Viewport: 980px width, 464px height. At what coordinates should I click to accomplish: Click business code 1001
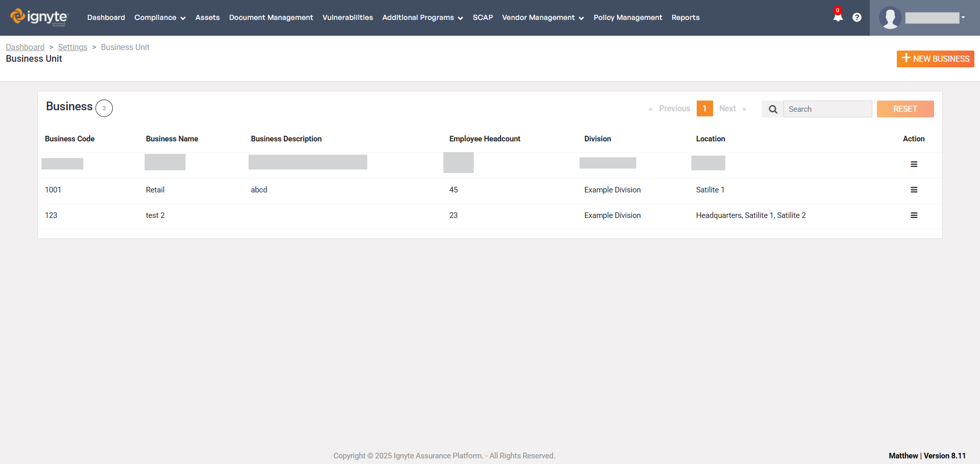[53, 190]
